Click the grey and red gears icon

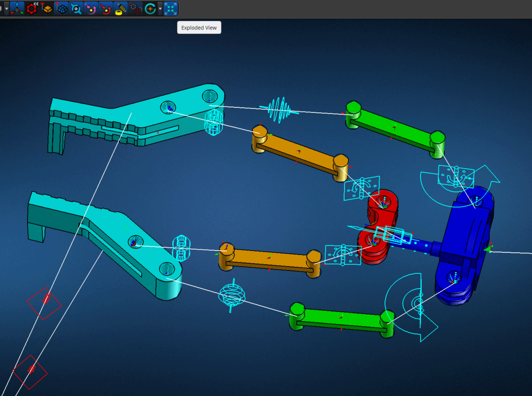pyautogui.click(x=135, y=8)
